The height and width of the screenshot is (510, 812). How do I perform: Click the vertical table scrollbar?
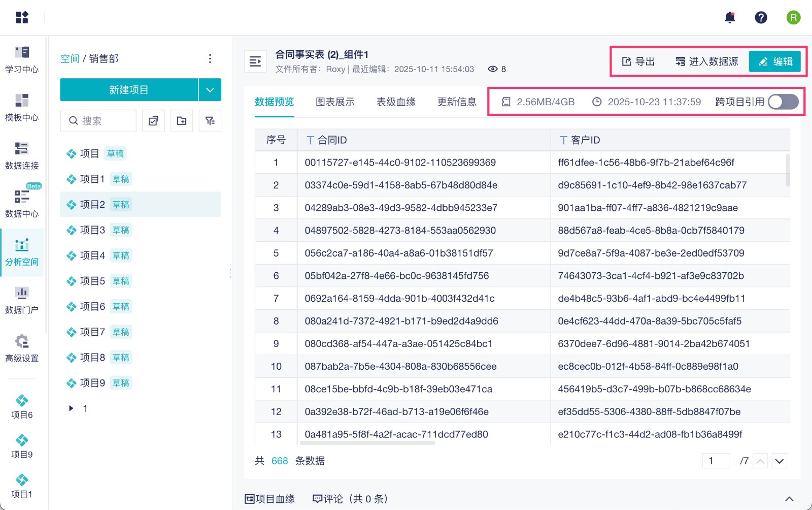tap(788, 170)
